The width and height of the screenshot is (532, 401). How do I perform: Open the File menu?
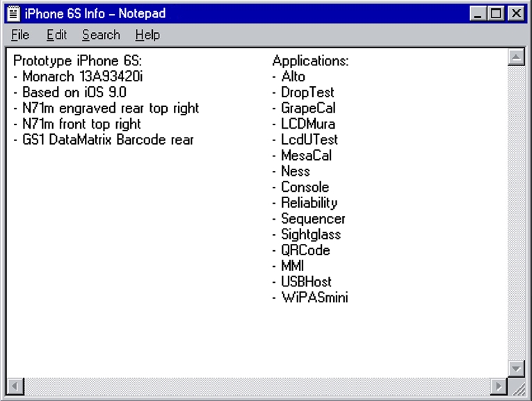(x=20, y=35)
